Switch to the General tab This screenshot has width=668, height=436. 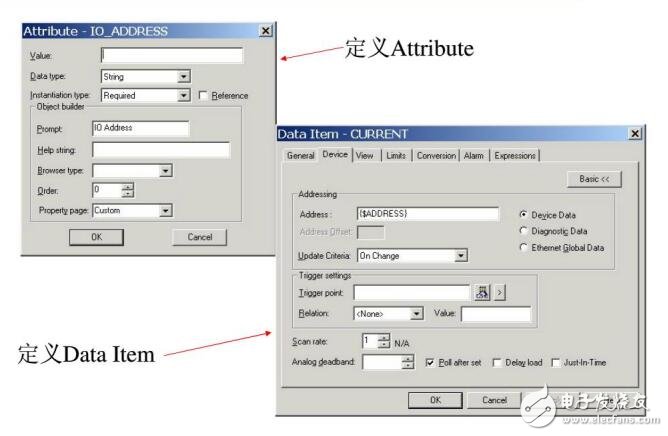tap(300, 156)
